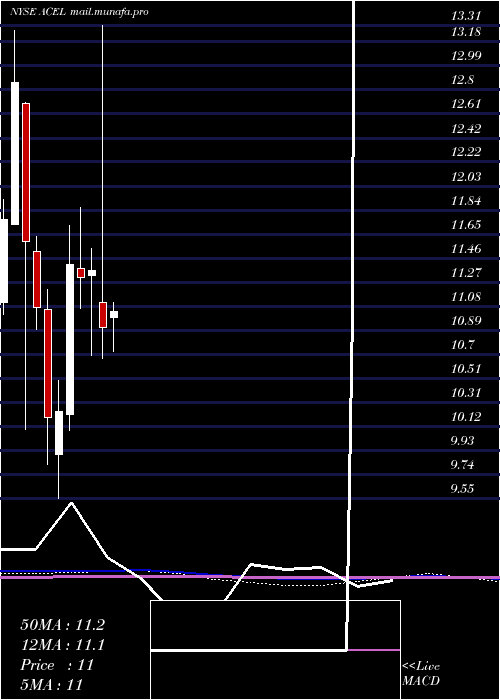The image size is (500, 700).
Task: Select the 12.03 price axis label
Action: pyautogui.click(x=466, y=176)
